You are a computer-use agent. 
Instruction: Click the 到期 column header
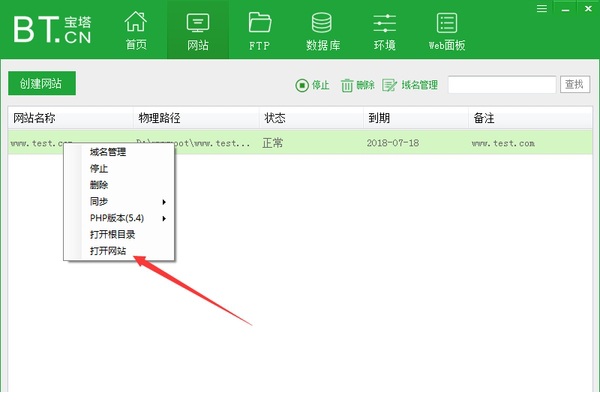pyautogui.click(x=379, y=118)
